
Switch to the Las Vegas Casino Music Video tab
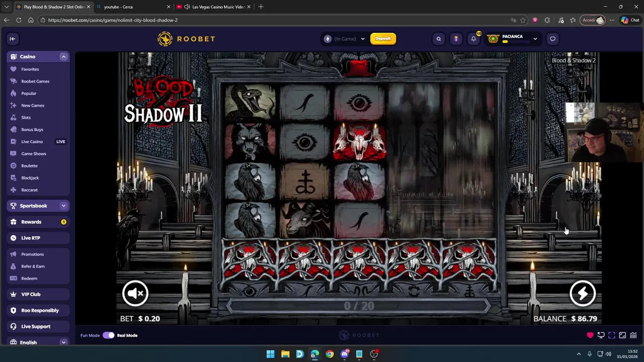pos(213,7)
